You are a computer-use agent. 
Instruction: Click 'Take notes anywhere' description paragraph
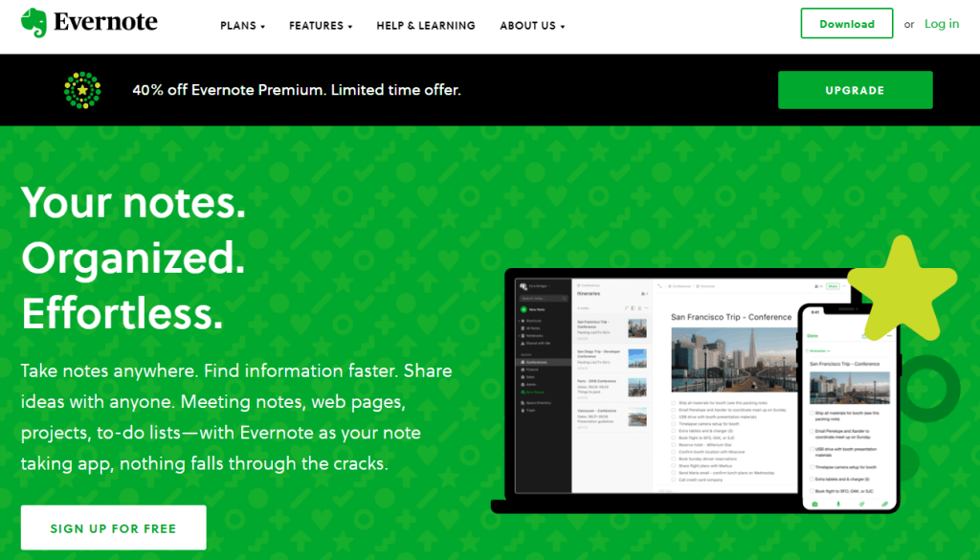236,416
